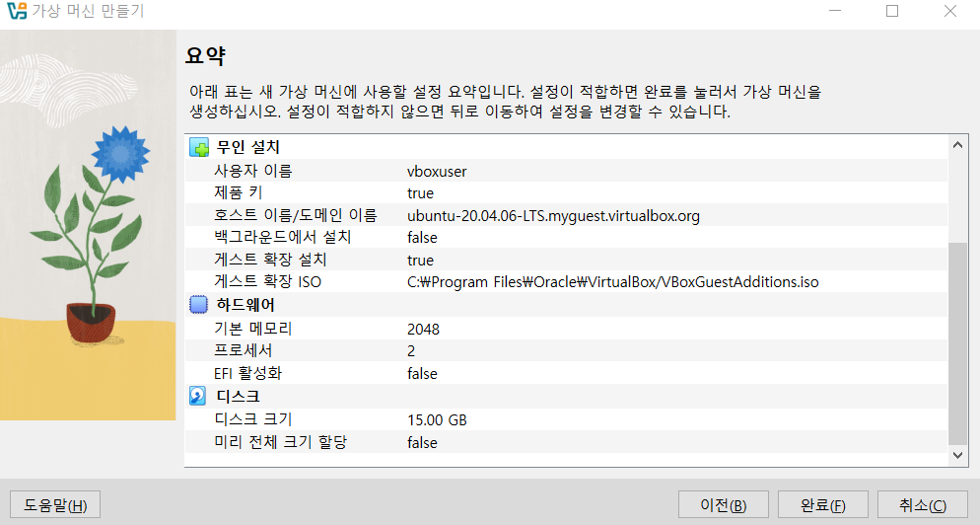Click the green plus icon beside 무인 설치

pos(199,148)
